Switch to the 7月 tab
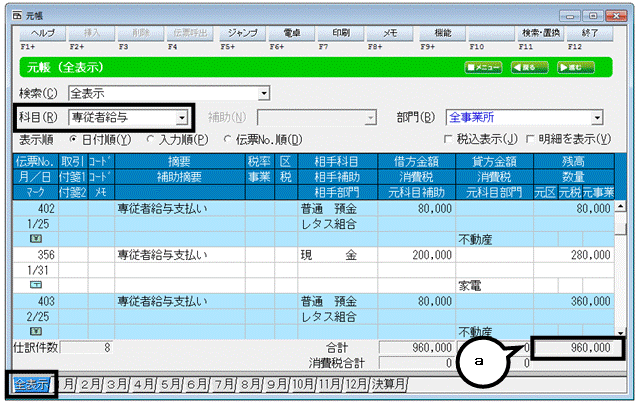Viewport: 642px width, 406px height. click(x=224, y=384)
